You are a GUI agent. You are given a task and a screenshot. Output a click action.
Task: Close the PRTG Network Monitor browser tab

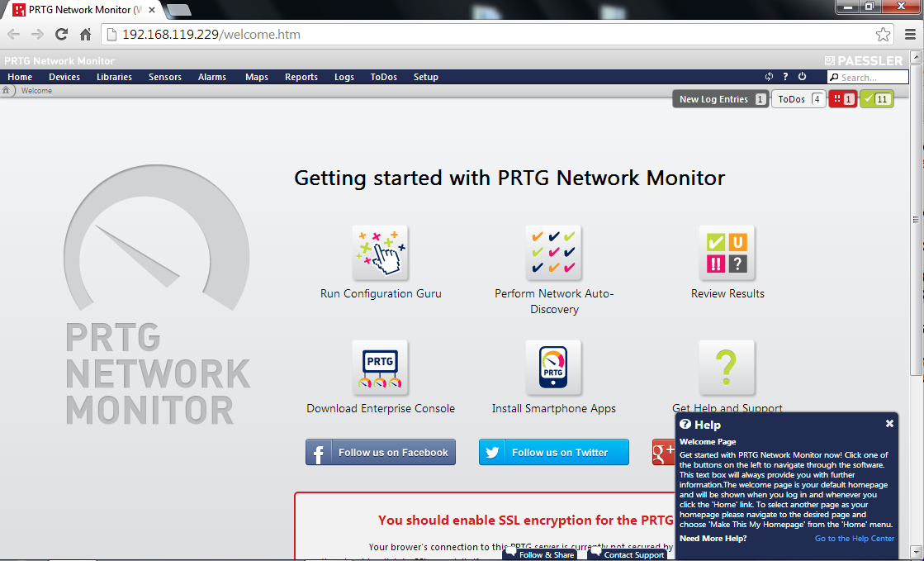pos(153,10)
